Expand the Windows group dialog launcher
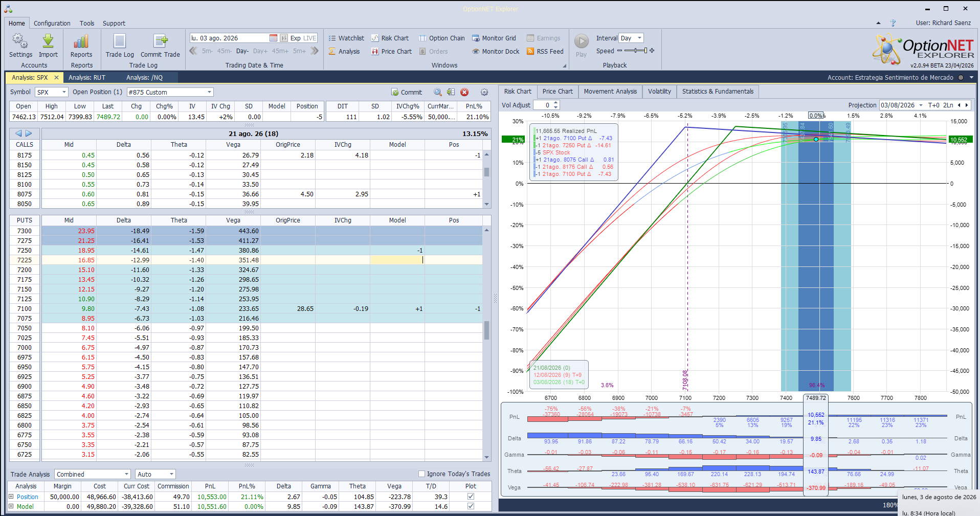980x516 pixels. point(565,65)
